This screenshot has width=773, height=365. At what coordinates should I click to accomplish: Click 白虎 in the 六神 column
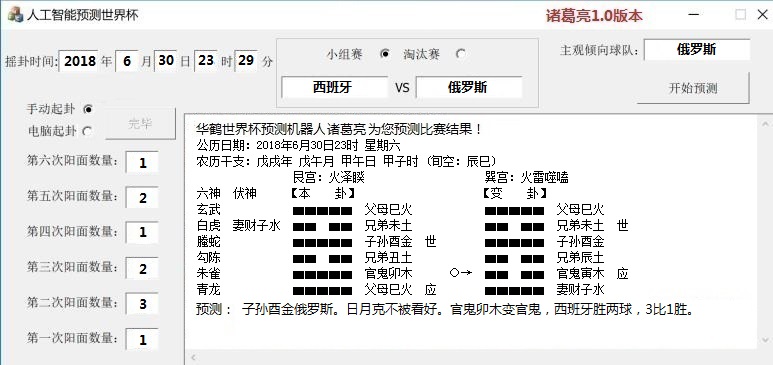click(208, 225)
